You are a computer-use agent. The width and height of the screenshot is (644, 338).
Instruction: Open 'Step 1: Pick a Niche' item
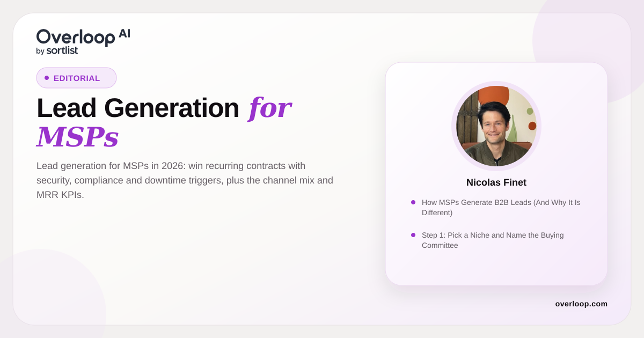coord(493,240)
